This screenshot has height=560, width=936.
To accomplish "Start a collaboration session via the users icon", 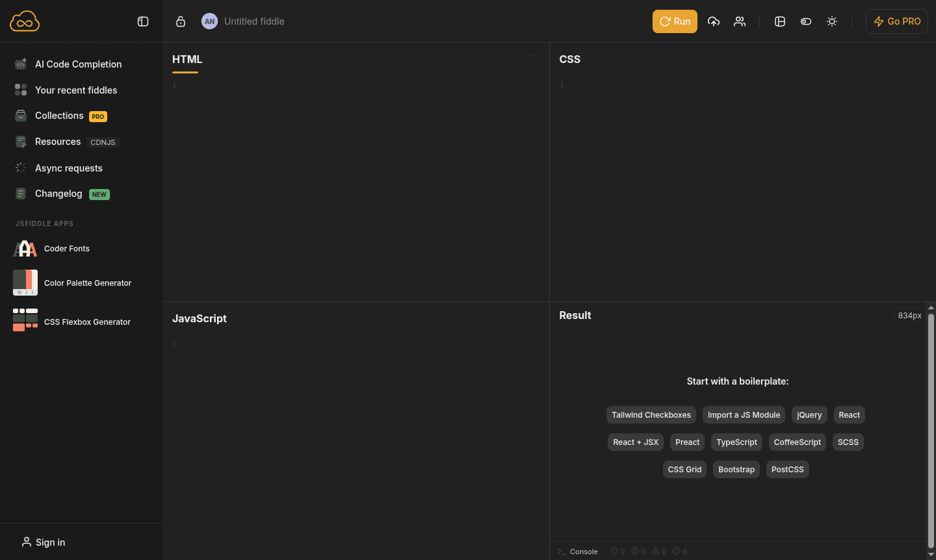I will tap(740, 21).
